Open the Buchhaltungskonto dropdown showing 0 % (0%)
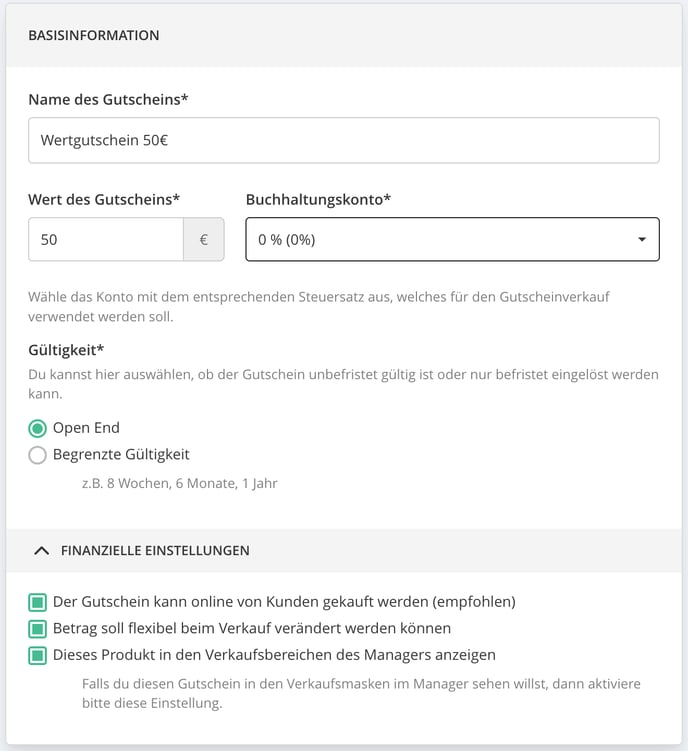 pos(452,239)
